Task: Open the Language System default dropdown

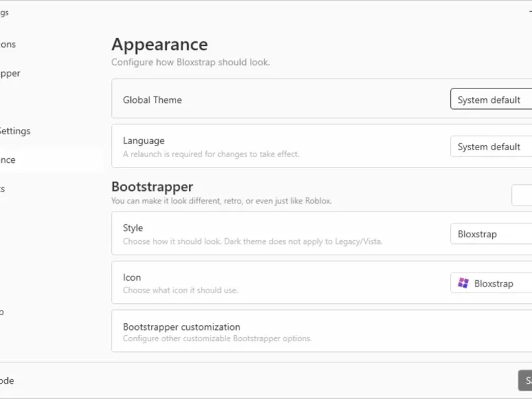Action: coord(491,146)
